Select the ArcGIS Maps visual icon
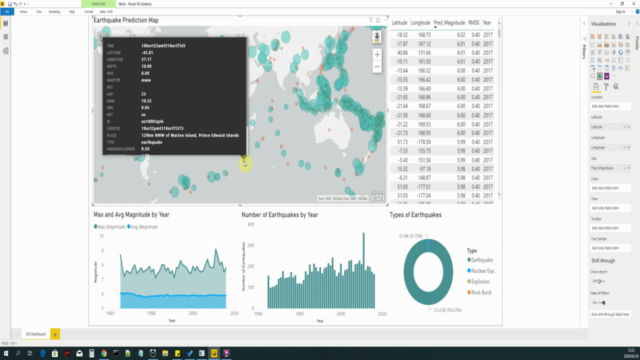 point(600,76)
